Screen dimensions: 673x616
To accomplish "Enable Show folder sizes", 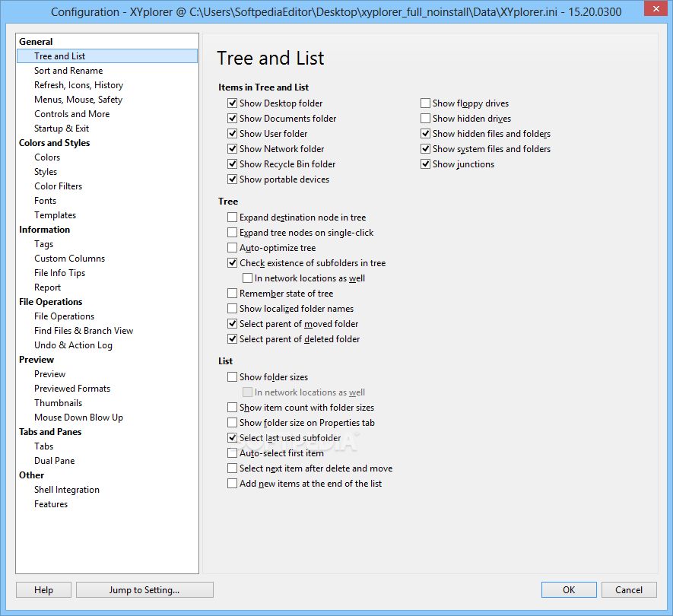I will (x=232, y=377).
